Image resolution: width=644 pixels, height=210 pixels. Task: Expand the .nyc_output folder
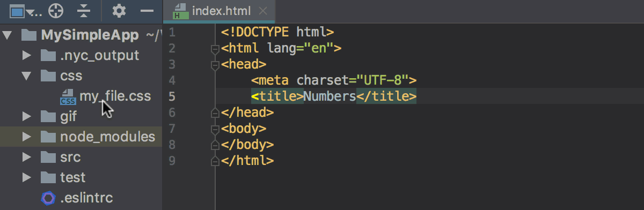26,55
